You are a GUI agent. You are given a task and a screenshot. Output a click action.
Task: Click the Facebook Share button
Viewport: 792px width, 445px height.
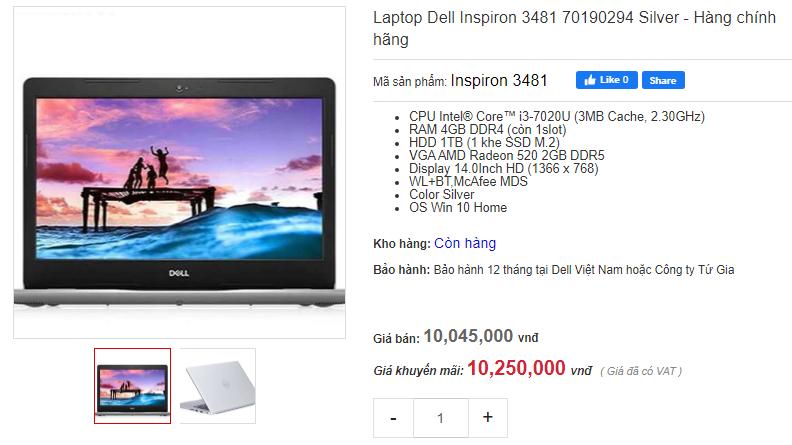pyautogui.click(x=663, y=80)
